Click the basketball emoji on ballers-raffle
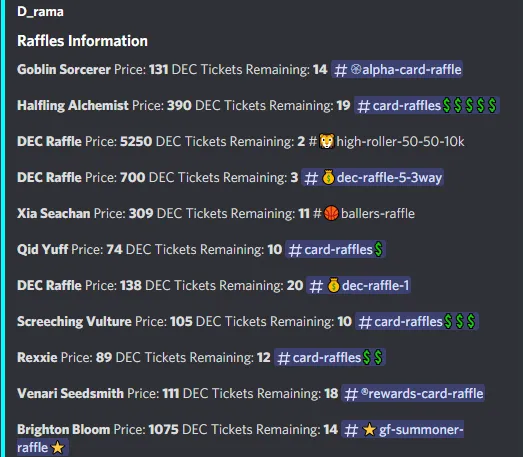The image size is (523, 457). click(331, 213)
